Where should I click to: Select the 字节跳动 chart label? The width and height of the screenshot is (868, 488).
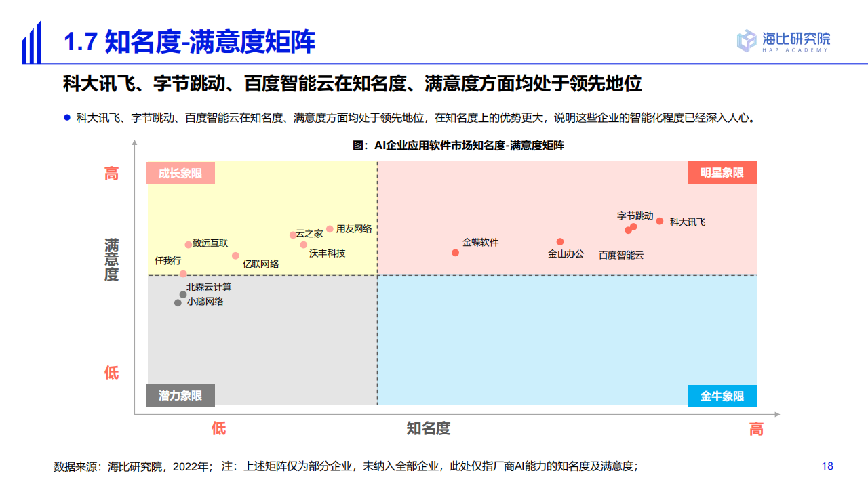pyautogui.click(x=635, y=216)
